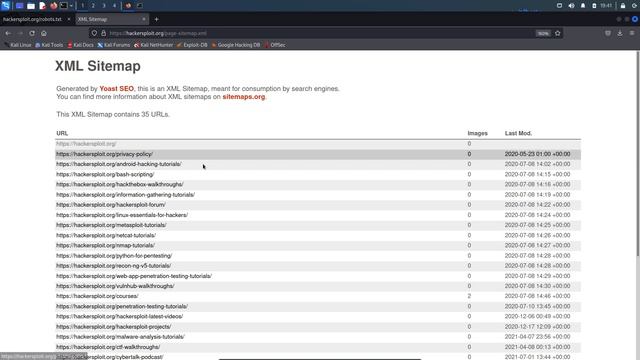
Task: Follow the sitemaps.org link
Action: pos(244,97)
